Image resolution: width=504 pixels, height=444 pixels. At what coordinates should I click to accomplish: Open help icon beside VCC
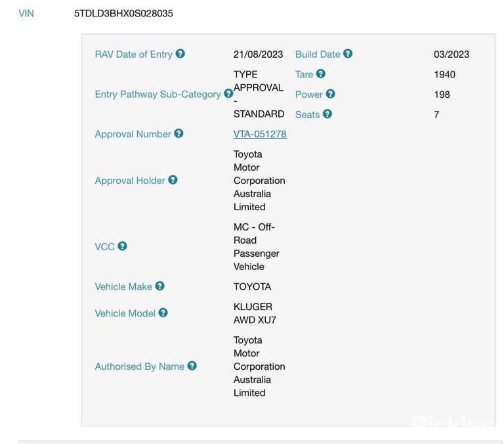pyautogui.click(x=123, y=246)
